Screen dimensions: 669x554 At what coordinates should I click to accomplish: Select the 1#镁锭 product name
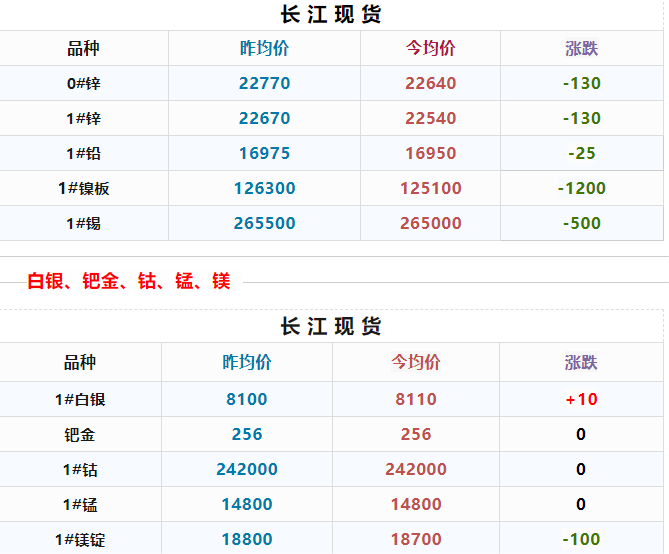click(80, 540)
